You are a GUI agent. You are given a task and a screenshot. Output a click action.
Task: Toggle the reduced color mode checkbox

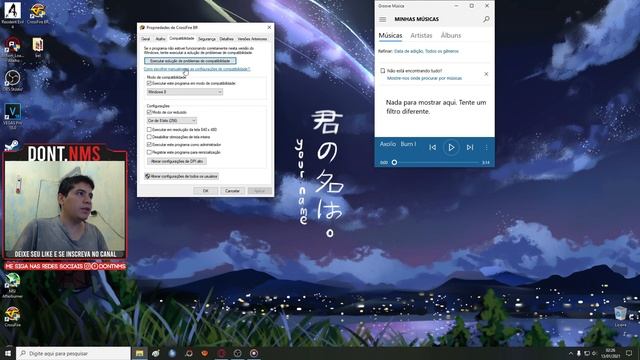click(x=149, y=112)
